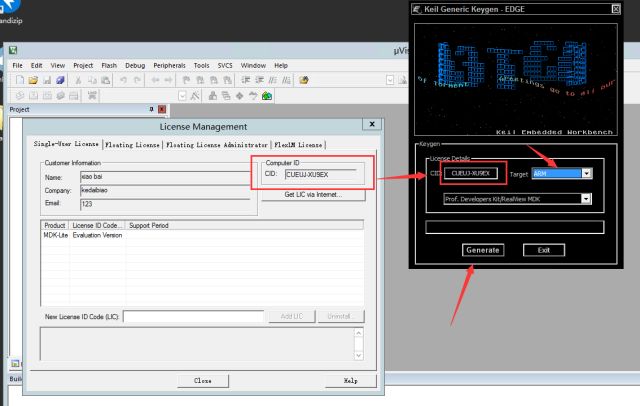Viewport: 640px width, 406px height.
Task: Open the View menu
Action: [x=58, y=65]
